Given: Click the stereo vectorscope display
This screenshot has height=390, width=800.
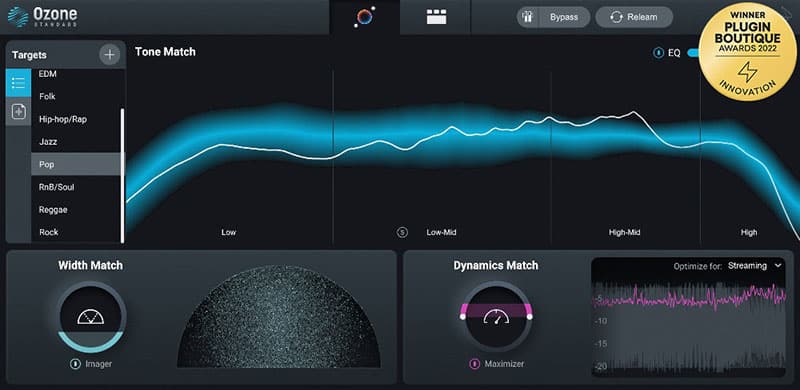Looking at the screenshot, I should point(279,316).
